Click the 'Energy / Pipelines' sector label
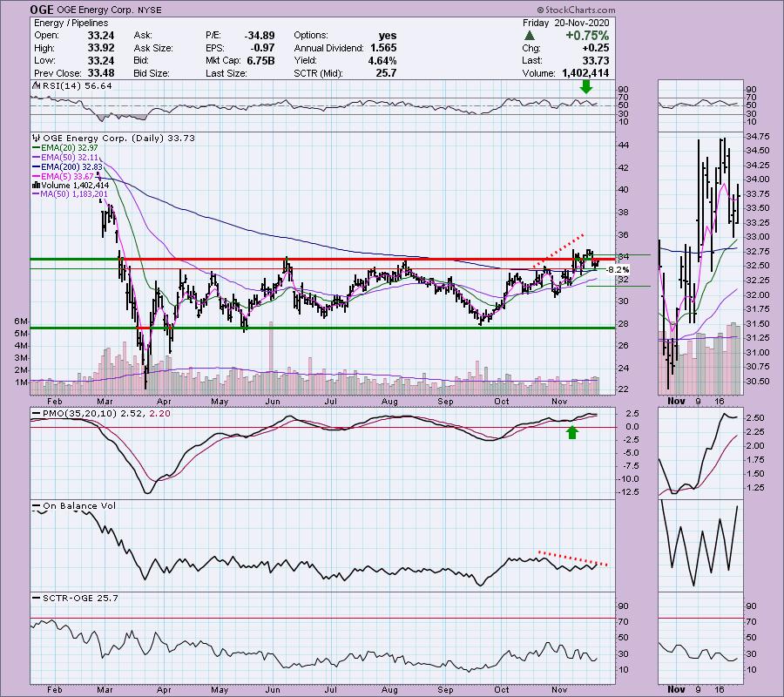Image resolution: width=784 pixels, height=697 pixels. 71,23
